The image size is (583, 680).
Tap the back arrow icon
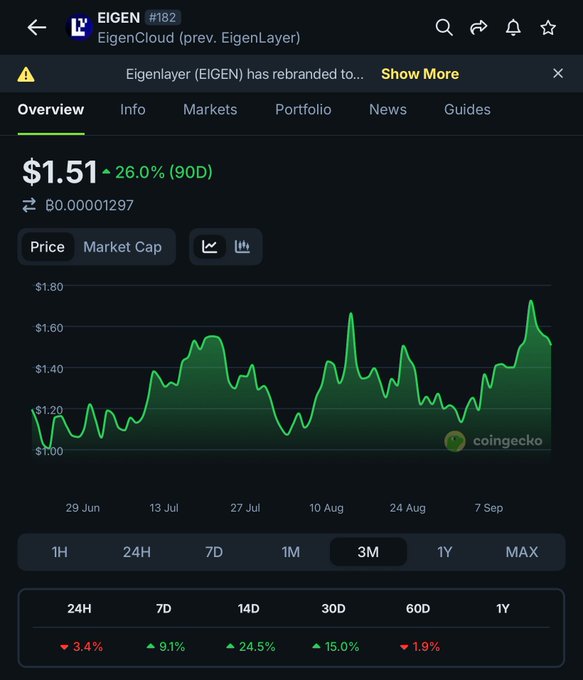[36, 28]
